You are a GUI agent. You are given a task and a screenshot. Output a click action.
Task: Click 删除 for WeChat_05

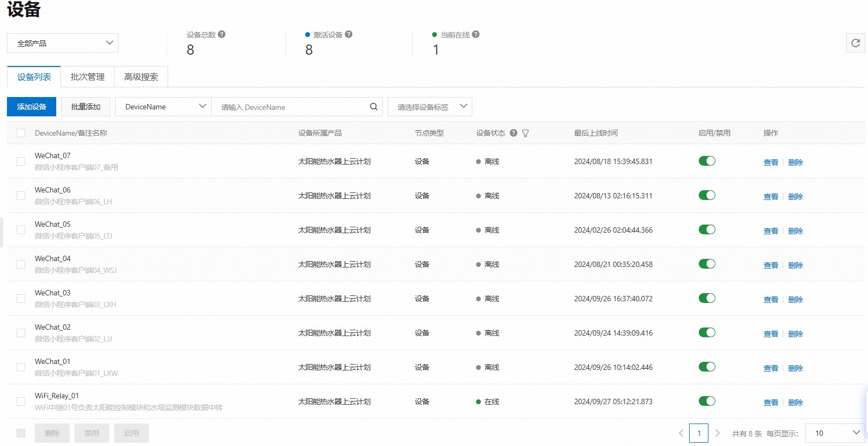795,231
